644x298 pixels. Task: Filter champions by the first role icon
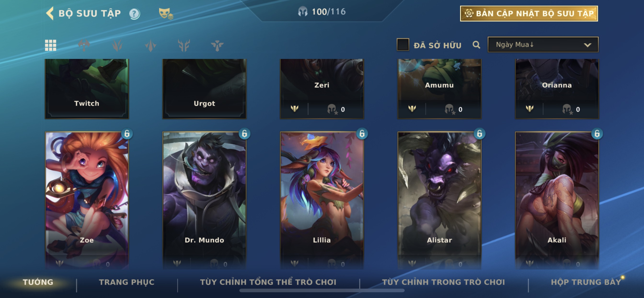click(84, 45)
